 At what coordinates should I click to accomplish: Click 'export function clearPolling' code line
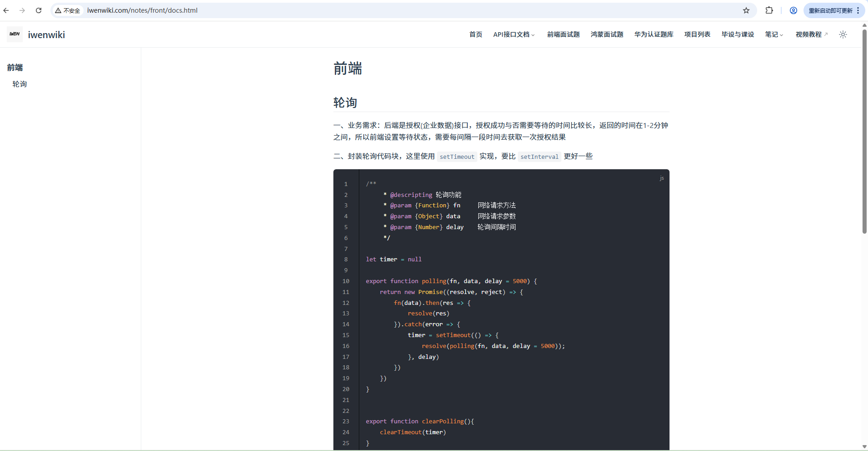[420, 422]
